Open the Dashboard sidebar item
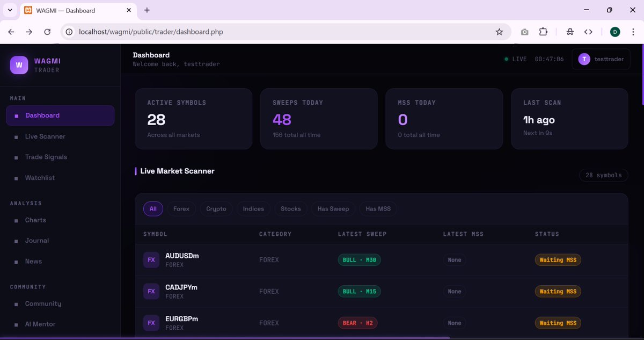This screenshot has width=644, height=340. point(60,115)
